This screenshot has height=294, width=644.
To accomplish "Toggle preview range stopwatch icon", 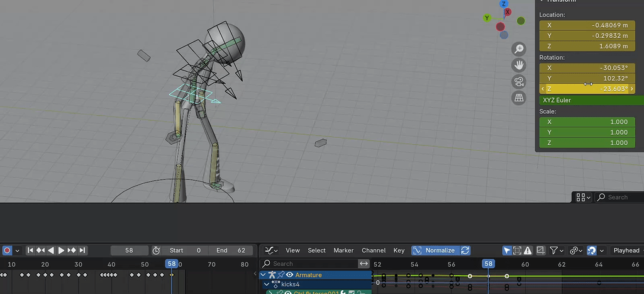I will tap(156, 251).
